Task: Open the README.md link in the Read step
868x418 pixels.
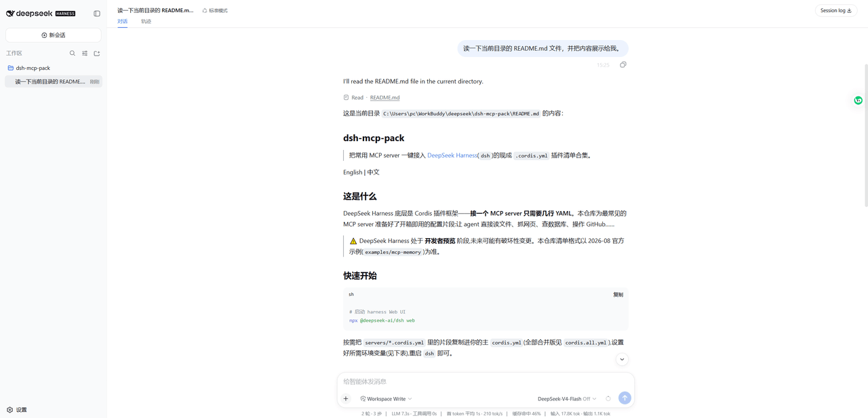Action: [384, 98]
